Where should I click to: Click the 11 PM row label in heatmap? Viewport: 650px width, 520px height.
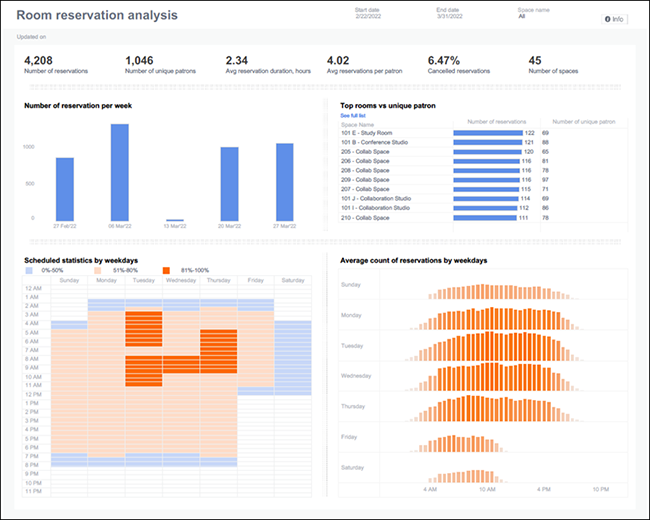tap(33, 491)
